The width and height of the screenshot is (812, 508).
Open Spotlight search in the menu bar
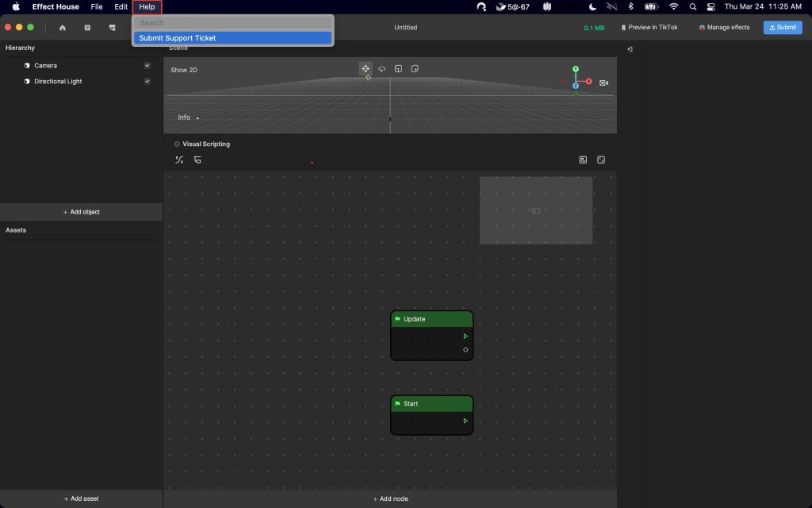(x=693, y=6)
